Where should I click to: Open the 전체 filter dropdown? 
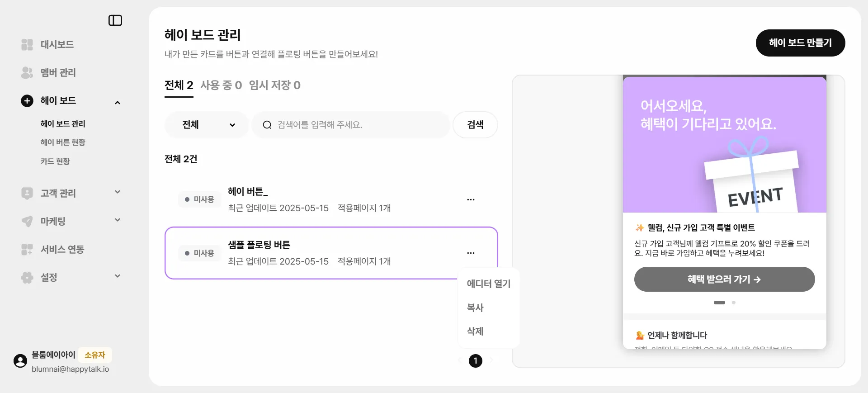tap(207, 125)
